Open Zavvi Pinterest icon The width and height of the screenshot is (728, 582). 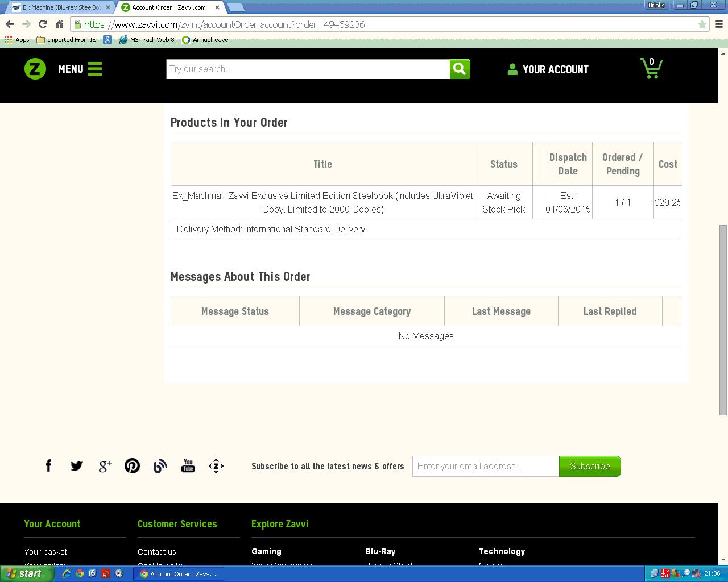(x=132, y=466)
